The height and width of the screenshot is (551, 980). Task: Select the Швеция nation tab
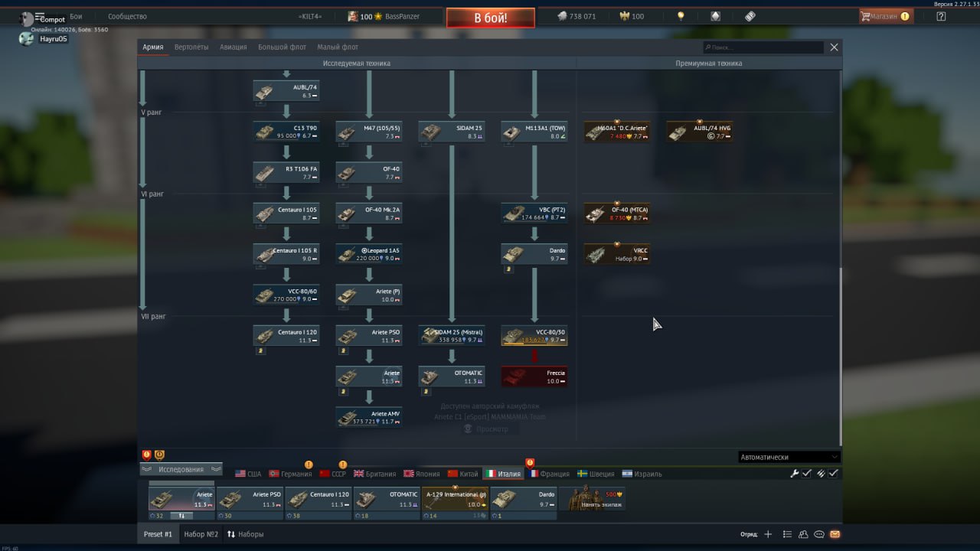(597, 474)
